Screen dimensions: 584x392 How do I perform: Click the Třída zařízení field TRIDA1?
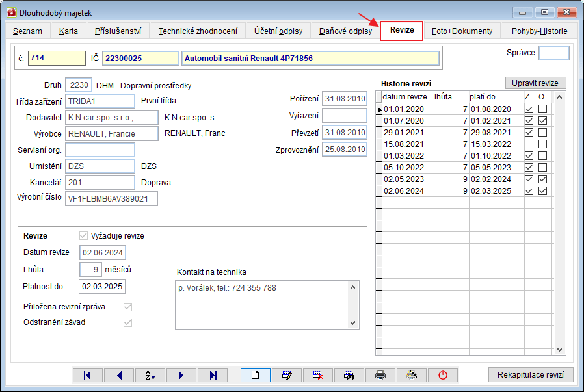100,101
